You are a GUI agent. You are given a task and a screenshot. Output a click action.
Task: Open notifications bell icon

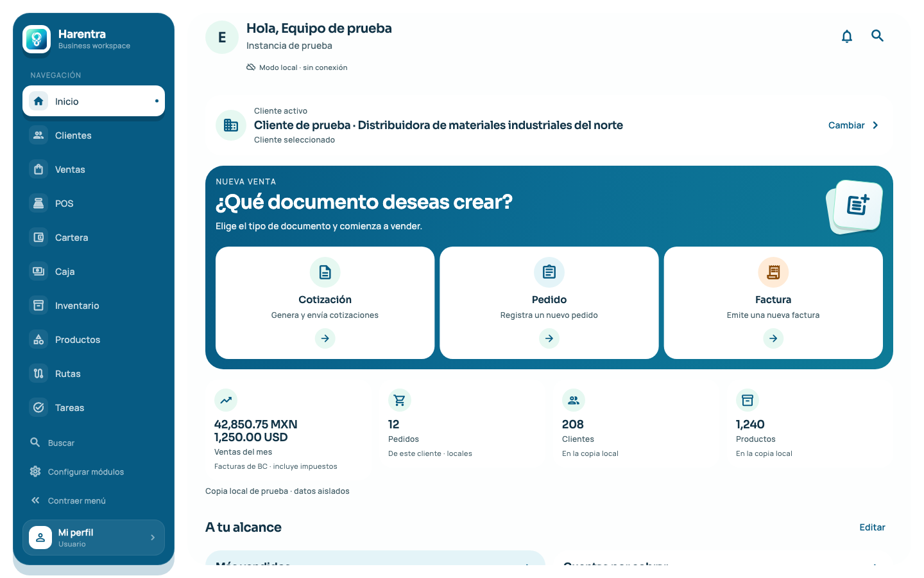[847, 36]
